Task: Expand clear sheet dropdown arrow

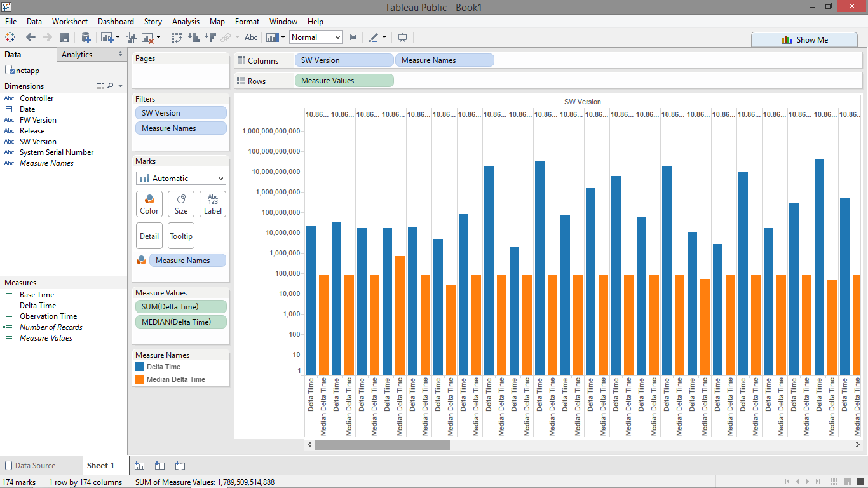Action: (x=158, y=37)
